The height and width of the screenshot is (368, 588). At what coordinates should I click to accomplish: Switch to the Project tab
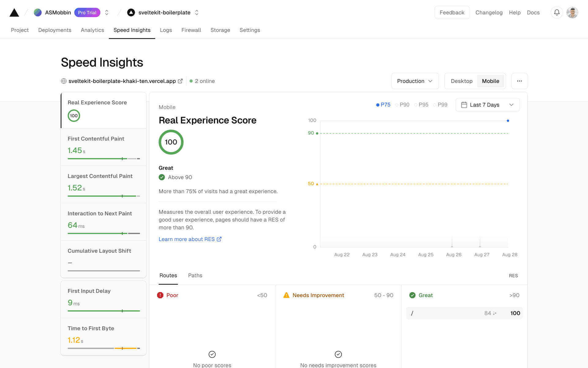tap(20, 30)
